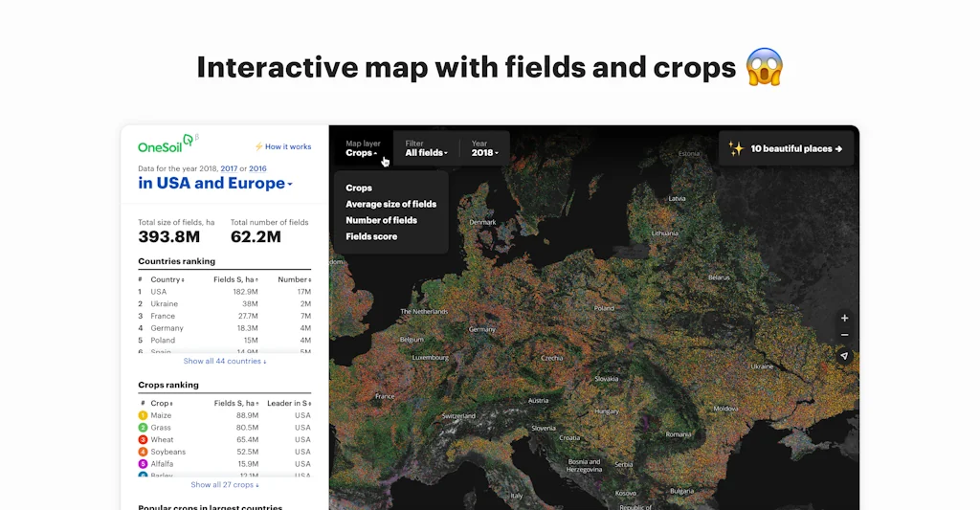Sort crops by Leader in S column
Image resolution: width=980 pixels, height=510 pixels.
289,404
